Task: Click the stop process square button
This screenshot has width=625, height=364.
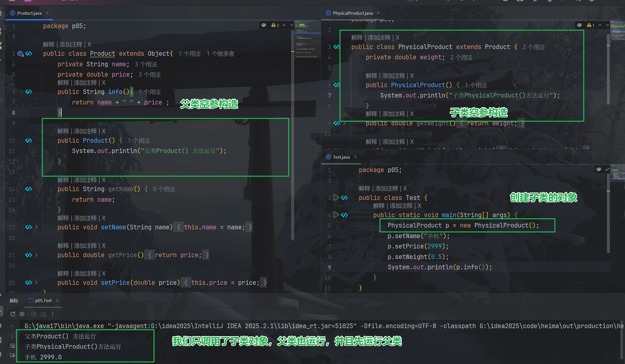Action: [22, 314]
